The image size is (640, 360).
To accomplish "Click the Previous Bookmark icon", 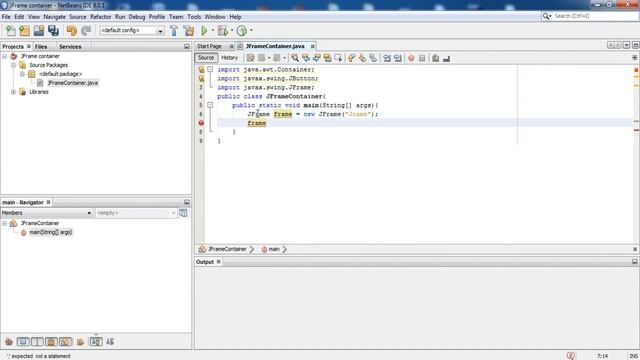I will pos(351,58).
